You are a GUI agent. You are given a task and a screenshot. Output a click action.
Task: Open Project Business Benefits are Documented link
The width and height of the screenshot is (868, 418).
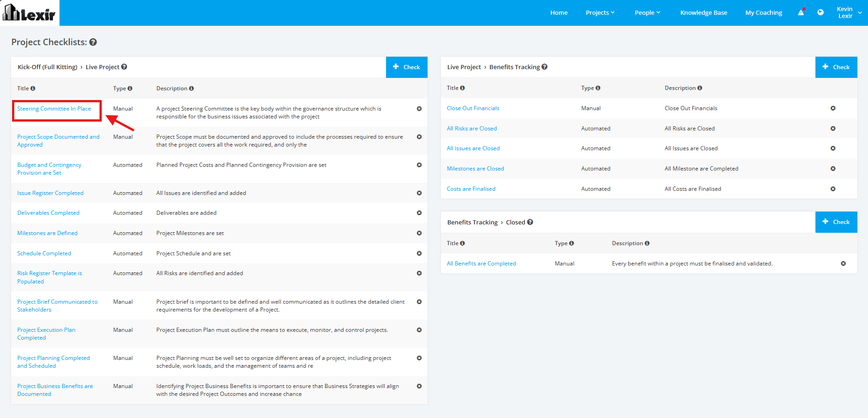(x=55, y=390)
